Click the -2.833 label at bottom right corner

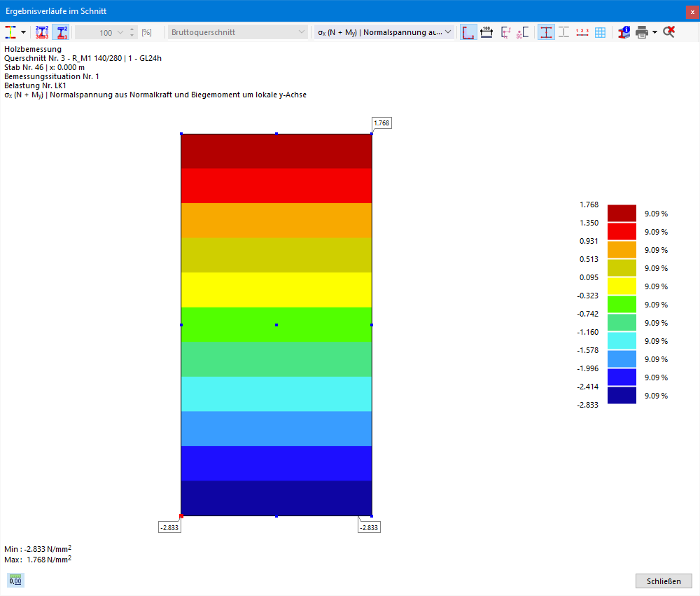coord(369,527)
